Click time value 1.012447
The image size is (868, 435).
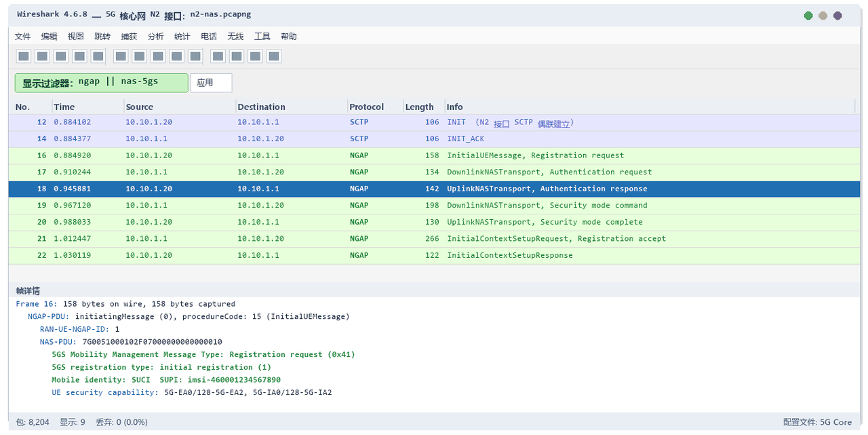pos(73,239)
